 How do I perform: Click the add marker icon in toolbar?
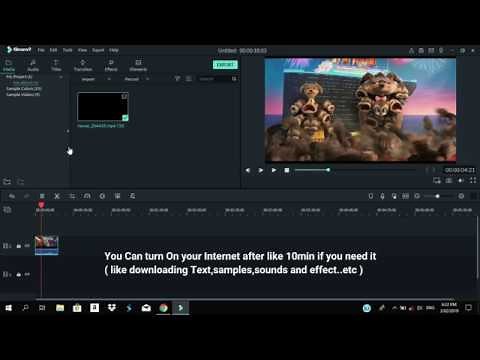405,196
